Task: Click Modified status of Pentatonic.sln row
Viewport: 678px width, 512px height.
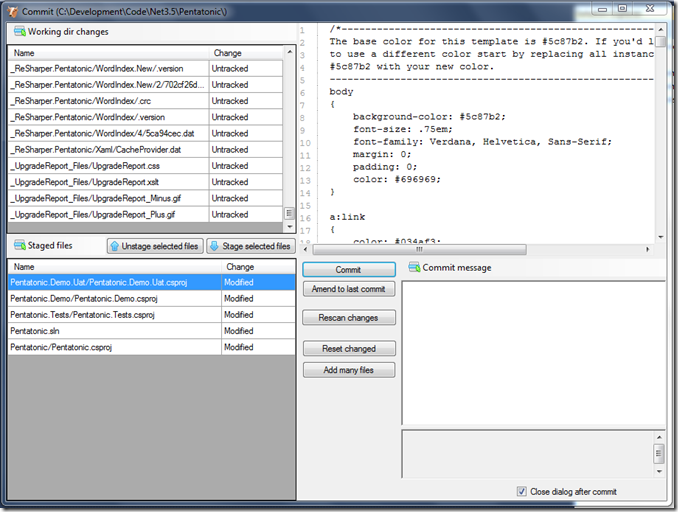Action: point(239,331)
